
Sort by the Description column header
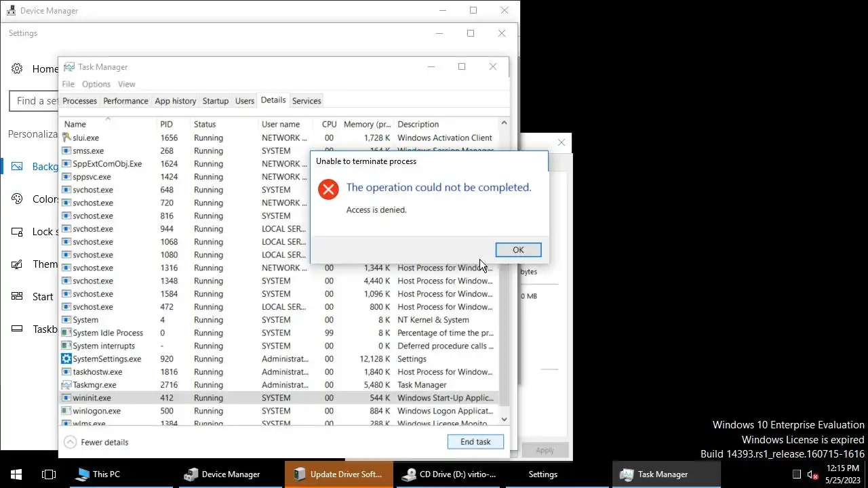446,124
